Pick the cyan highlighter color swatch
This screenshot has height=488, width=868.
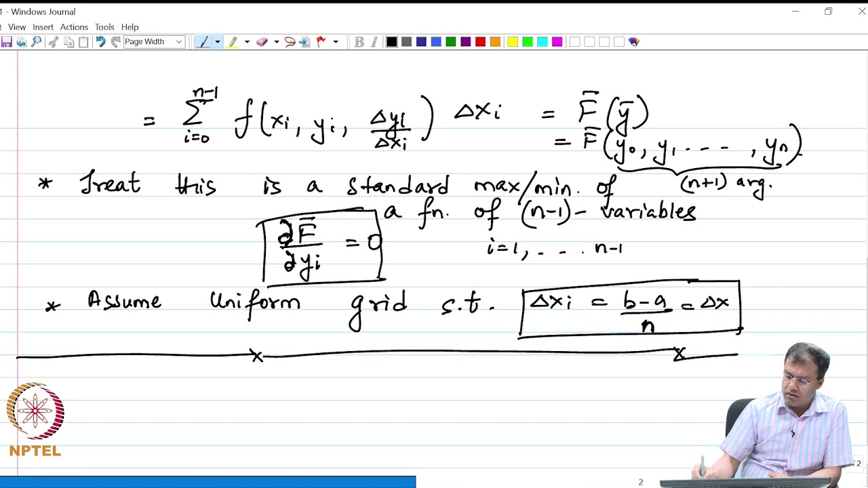(542, 42)
